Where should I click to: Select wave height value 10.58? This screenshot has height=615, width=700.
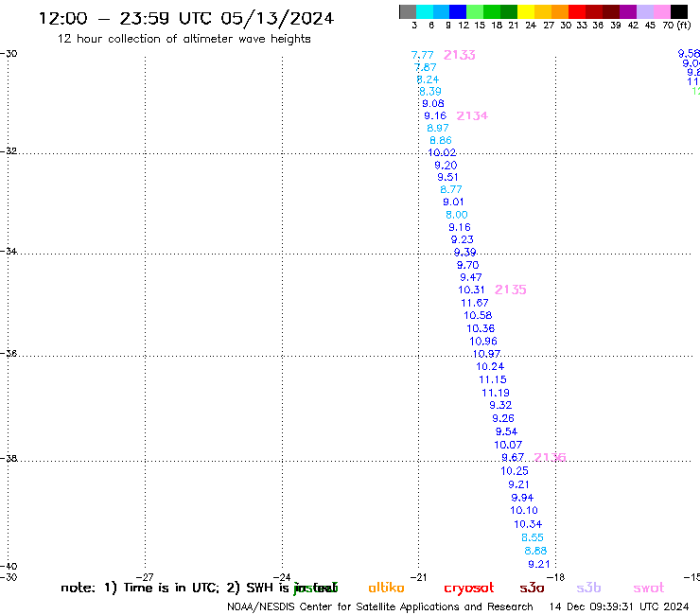478,315
